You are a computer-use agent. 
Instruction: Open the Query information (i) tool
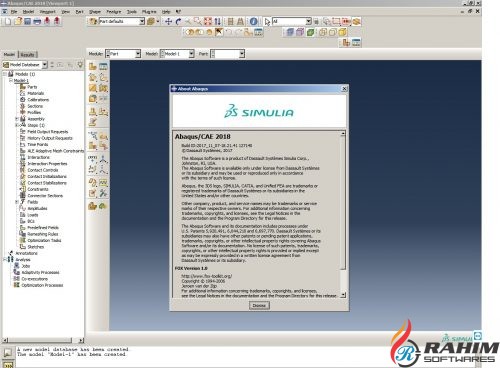click(x=253, y=22)
